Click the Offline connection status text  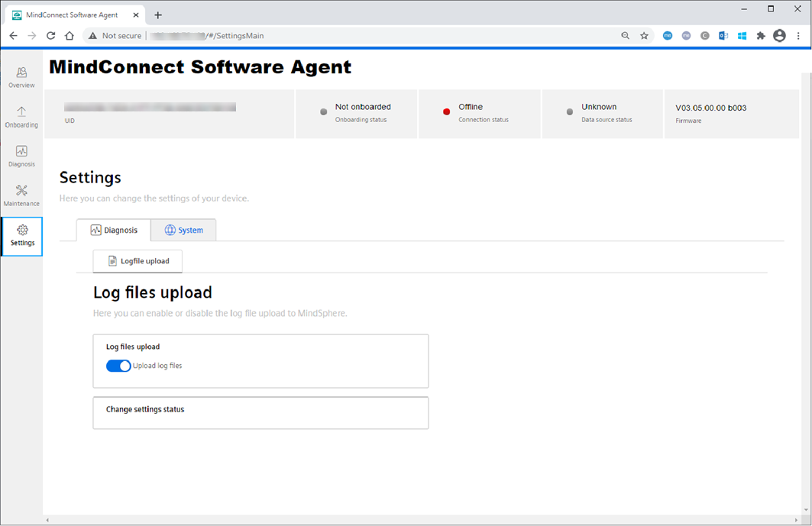(471, 107)
